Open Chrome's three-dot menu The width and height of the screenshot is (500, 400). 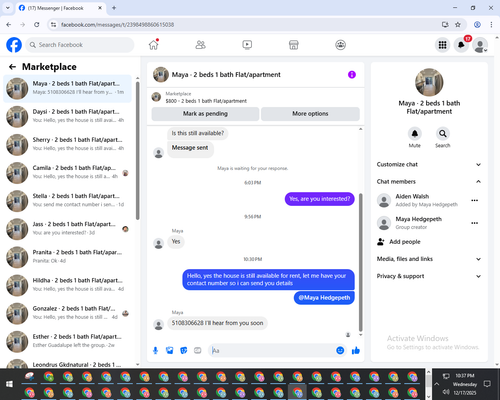coord(491,24)
